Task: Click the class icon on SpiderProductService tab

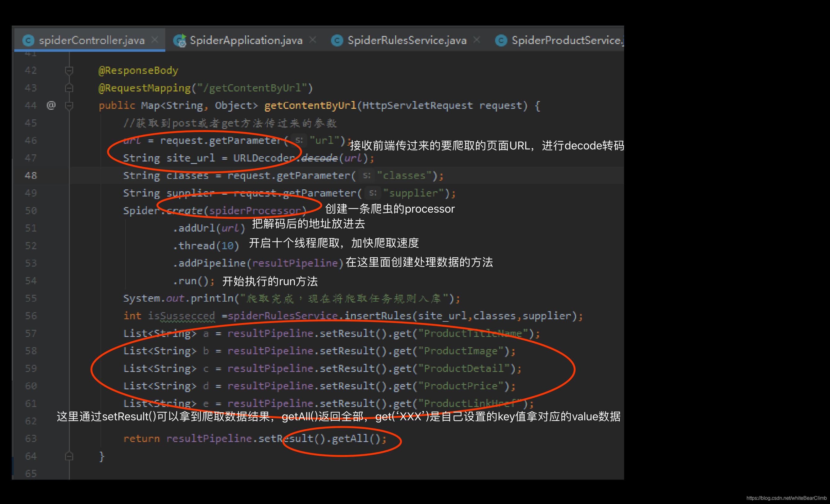Action: click(x=501, y=40)
